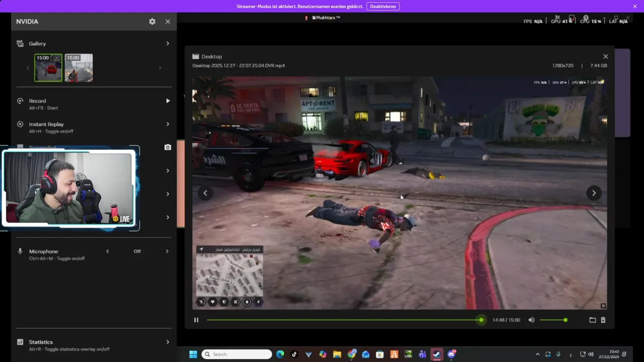Viewport: 644px width, 362px height.
Task: Click the video seek bar handle
Action: click(x=481, y=320)
